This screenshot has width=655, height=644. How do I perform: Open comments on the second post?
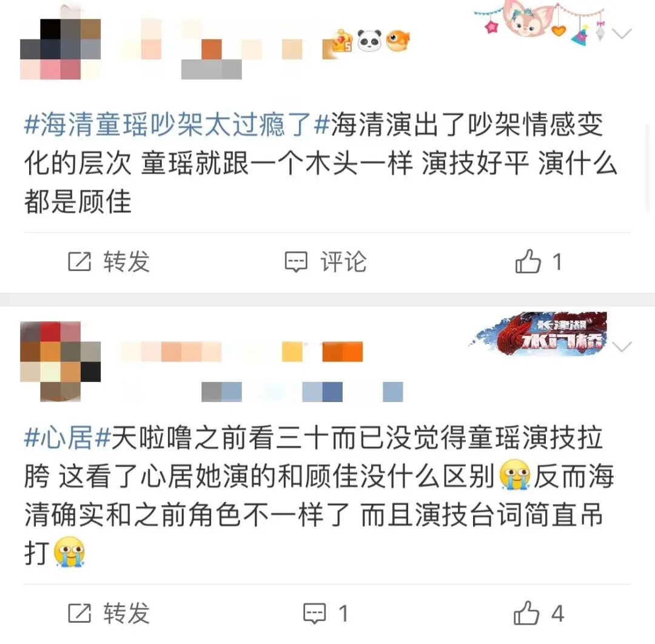314,614
